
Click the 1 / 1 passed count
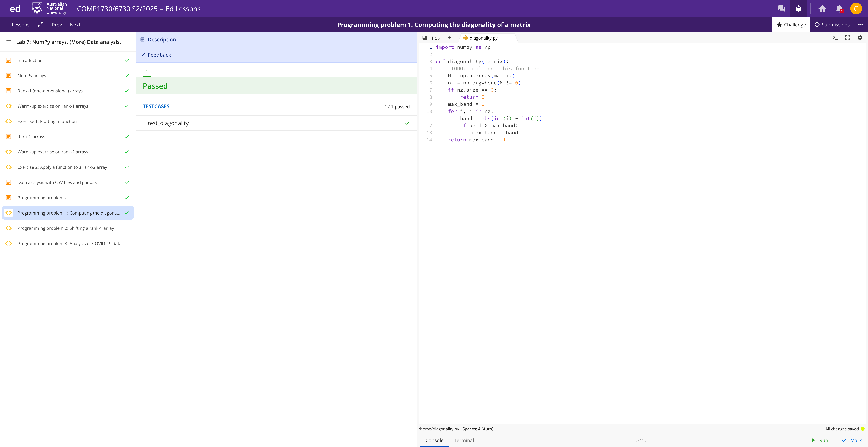click(x=397, y=107)
